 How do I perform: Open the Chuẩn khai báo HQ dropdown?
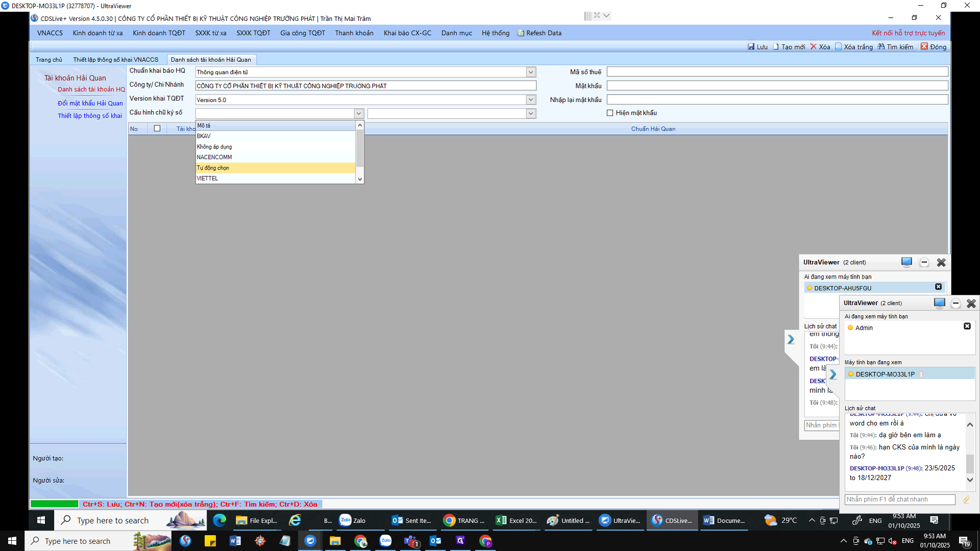(x=531, y=72)
